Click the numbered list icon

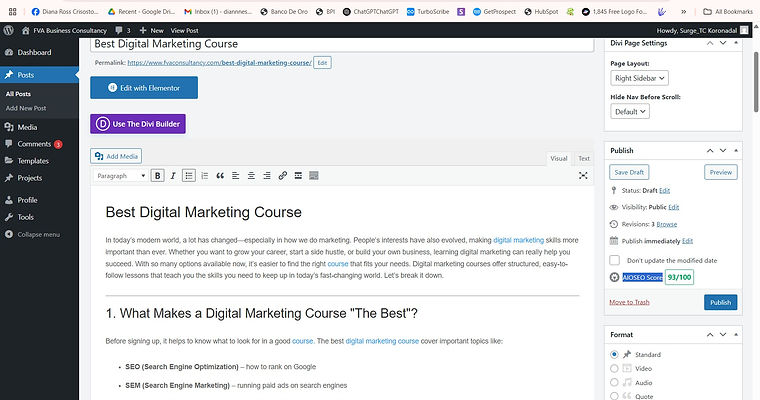coord(204,176)
